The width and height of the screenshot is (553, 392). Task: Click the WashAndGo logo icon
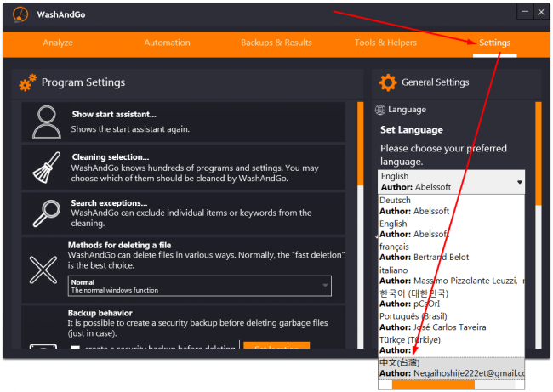point(20,14)
